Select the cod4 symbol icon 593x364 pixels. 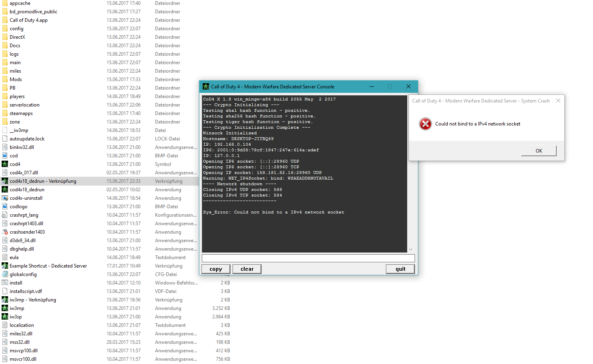click(x=5, y=164)
